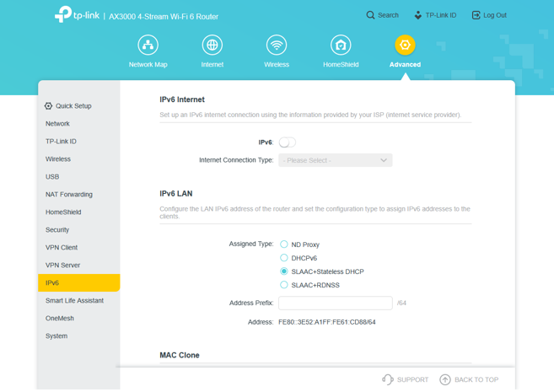Screen dimensions: 554x392
Task: Click the Search magnifier icon
Action: [371, 15]
